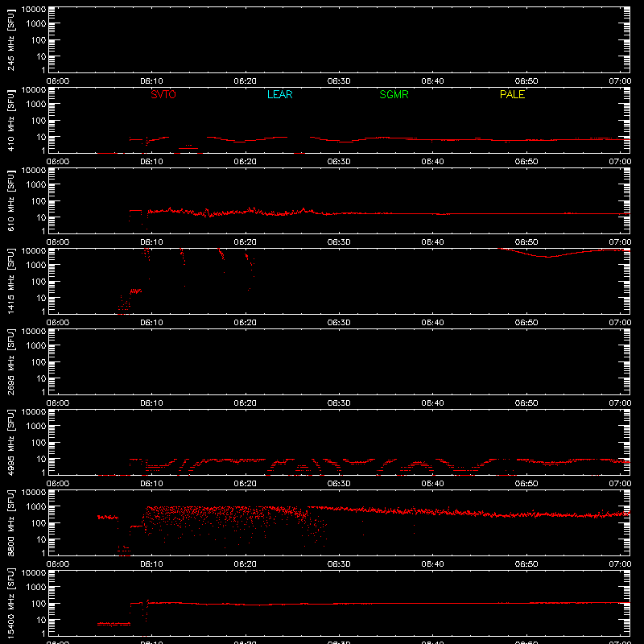Viewport: 644px width, 644px height.
Task: Click the 10000 tick on the 15400 MHz axis
Action: (x=34, y=573)
